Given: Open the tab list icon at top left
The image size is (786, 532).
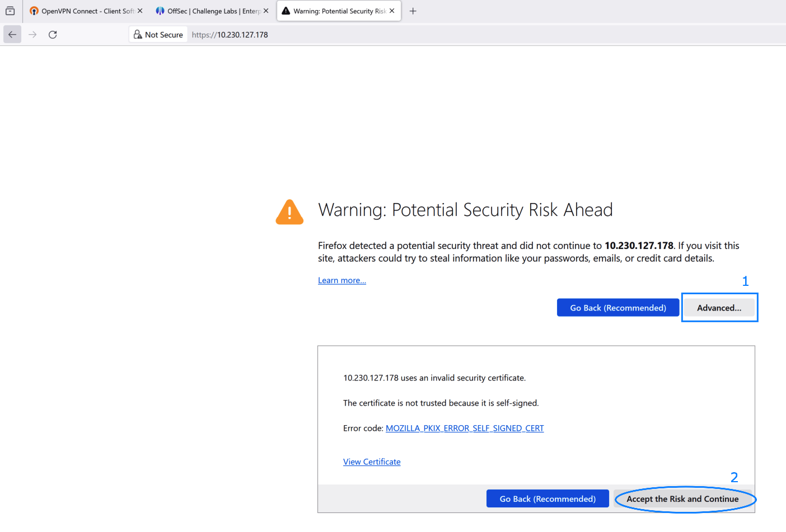Looking at the screenshot, I should point(10,11).
